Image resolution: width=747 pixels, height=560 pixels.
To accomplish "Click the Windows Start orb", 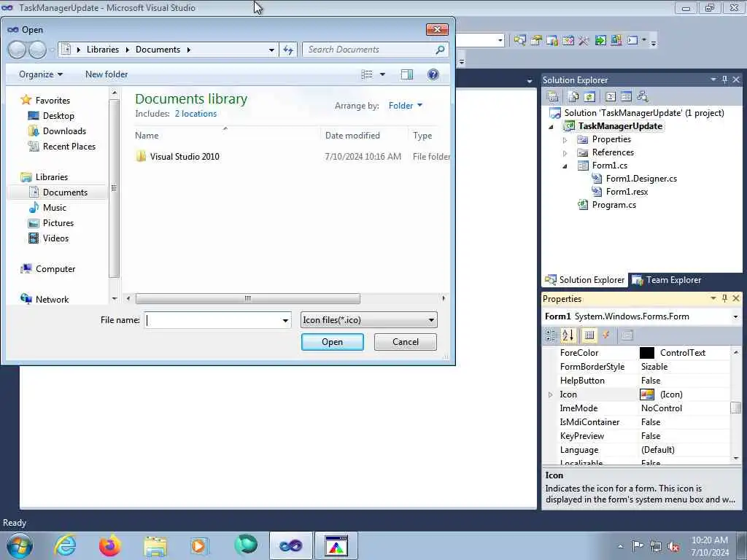I will [x=20, y=545].
